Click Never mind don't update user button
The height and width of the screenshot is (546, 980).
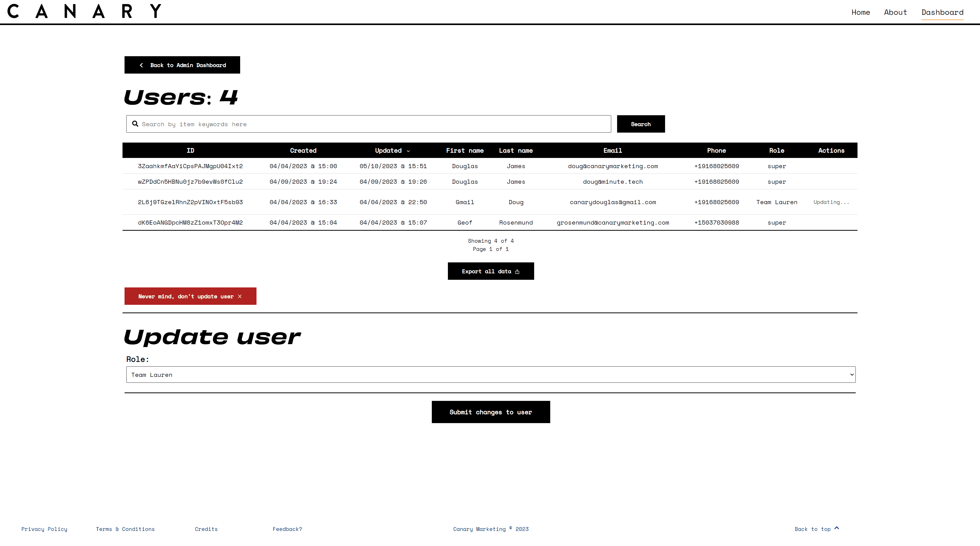coord(190,296)
